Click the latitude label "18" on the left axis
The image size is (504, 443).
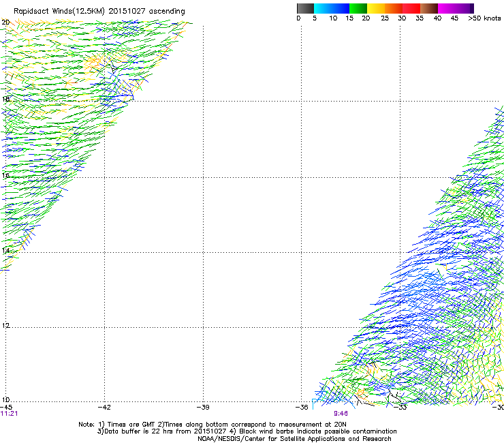pyautogui.click(x=5, y=99)
